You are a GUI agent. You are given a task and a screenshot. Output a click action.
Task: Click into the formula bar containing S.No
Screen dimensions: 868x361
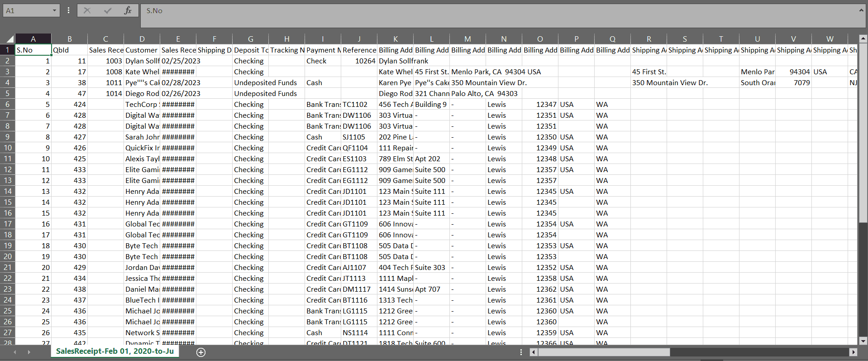click(498, 16)
